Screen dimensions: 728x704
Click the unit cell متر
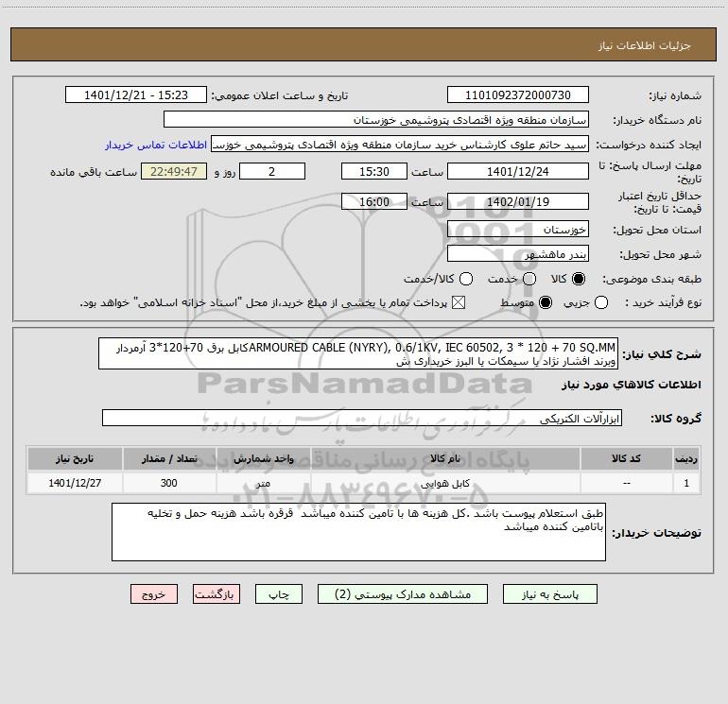(x=263, y=483)
